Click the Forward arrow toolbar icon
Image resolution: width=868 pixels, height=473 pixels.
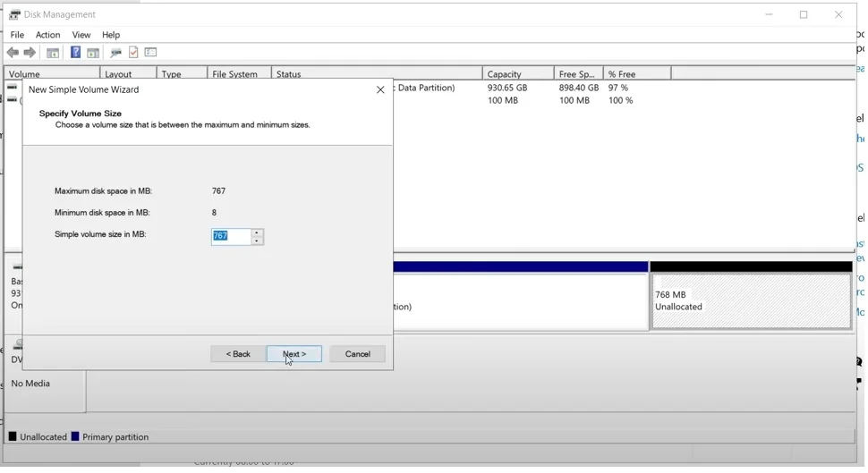click(x=30, y=53)
